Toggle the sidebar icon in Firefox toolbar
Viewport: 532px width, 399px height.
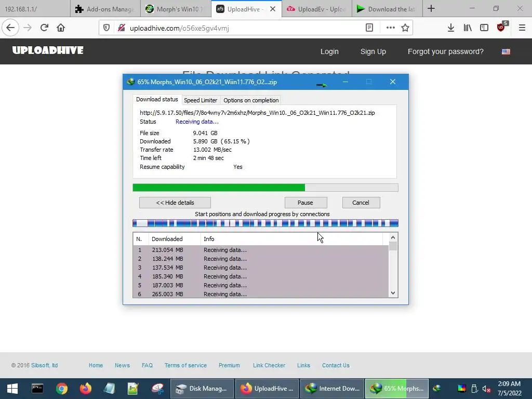(x=484, y=28)
